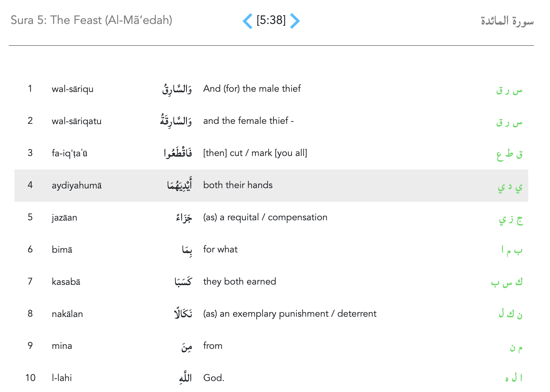550x392 pixels.
Task: Go to previous verse with left arrow
Action: point(248,21)
